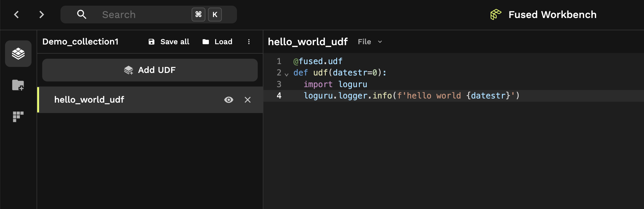The height and width of the screenshot is (209, 644).
Task: Select hello_world_udf in the UDF list
Action: tap(150, 100)
